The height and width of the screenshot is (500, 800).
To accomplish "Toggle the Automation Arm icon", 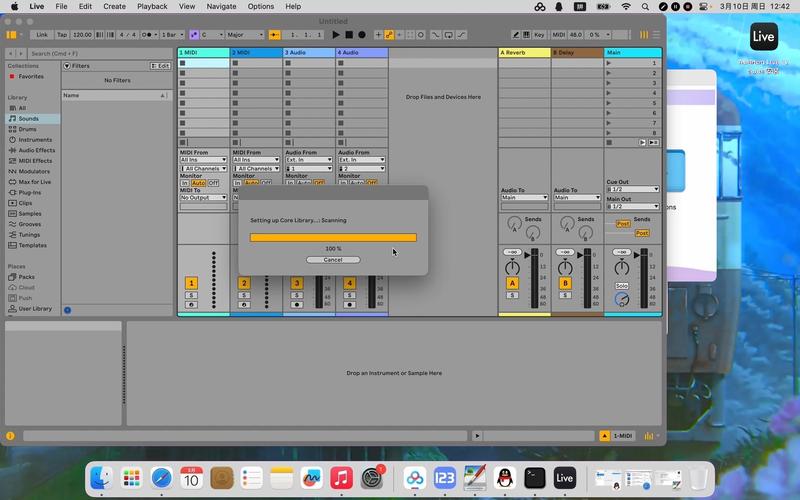I will point(389,35).
